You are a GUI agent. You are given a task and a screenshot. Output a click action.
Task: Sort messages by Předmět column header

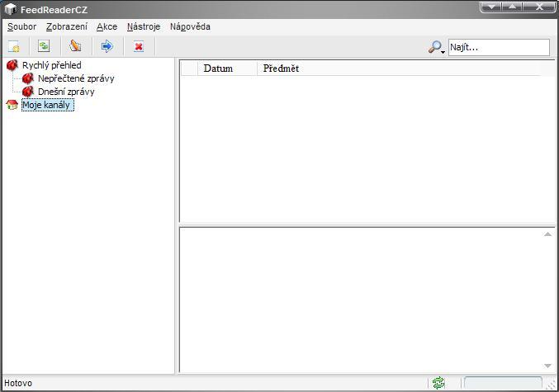click(281, 68)
